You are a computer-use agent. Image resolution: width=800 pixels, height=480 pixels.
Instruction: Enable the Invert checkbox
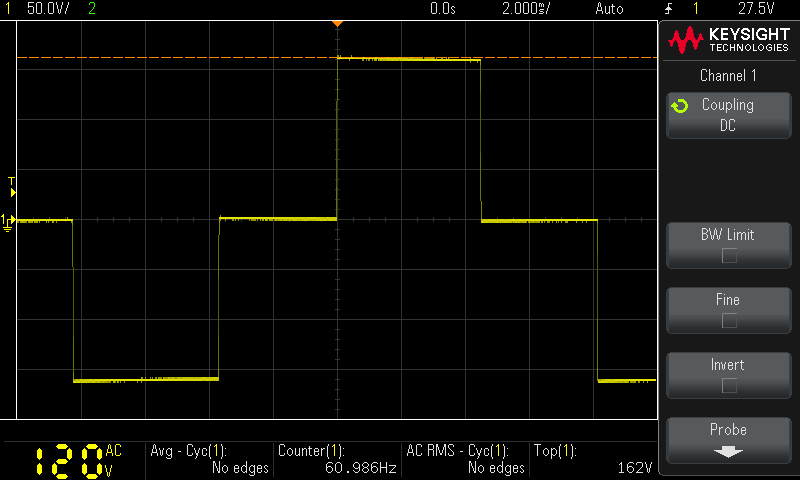click(x=729, y=386)
